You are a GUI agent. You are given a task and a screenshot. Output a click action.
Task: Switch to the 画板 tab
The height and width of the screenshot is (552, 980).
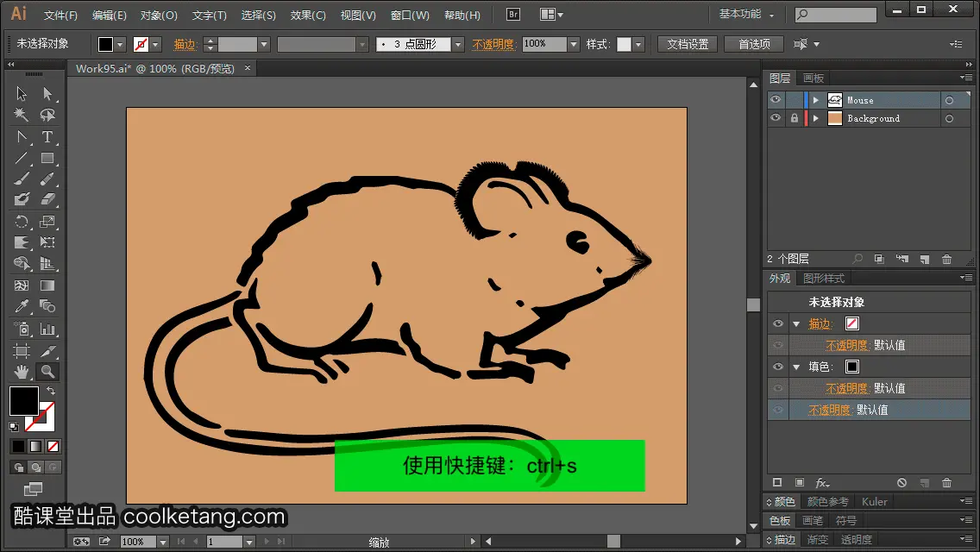(814, 78)
